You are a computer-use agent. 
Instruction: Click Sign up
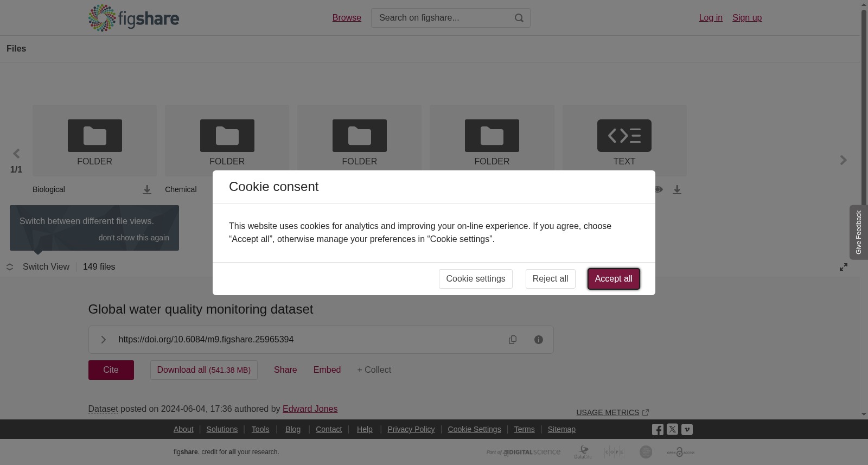tap(747, 18)
